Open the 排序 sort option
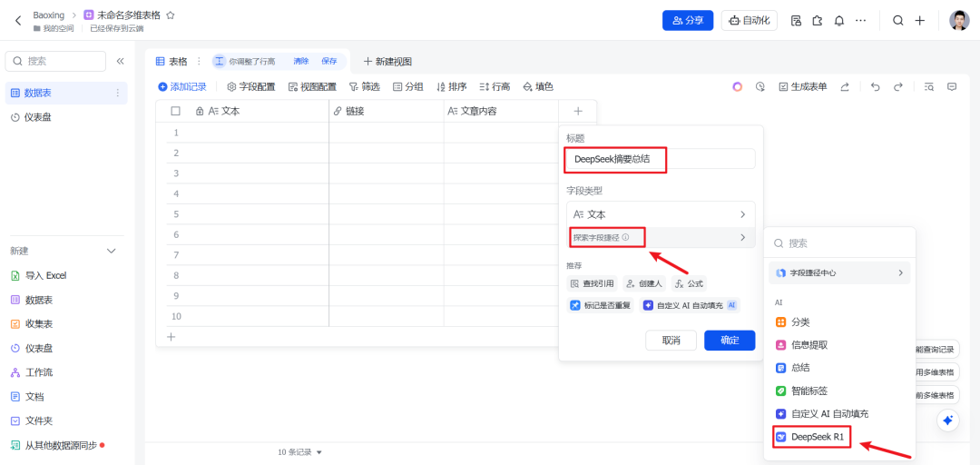 coord(451,87)
